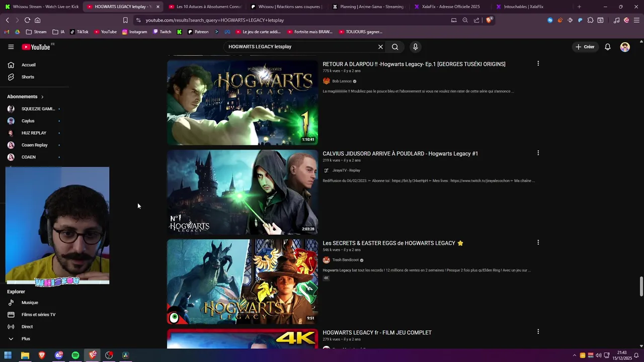This screenshot has width=644, height=362.
Task: Open Brave Shields lion icon in address bar
Action: (489, 20)
